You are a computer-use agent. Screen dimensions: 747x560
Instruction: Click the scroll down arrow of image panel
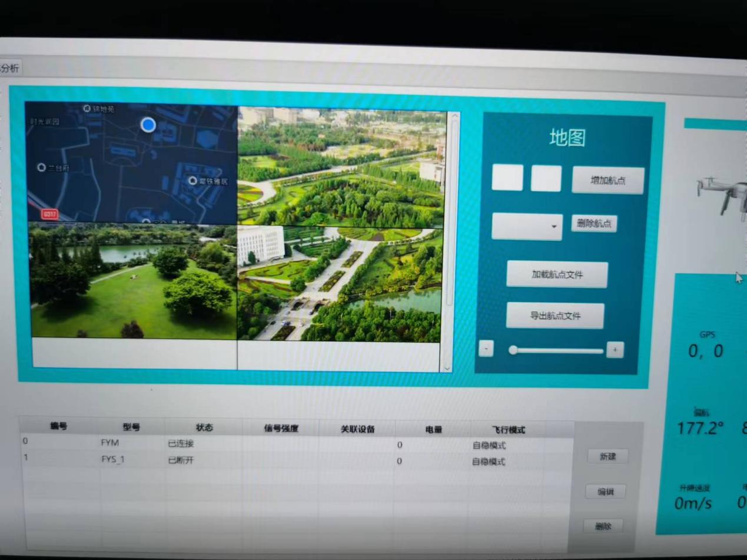[x=446, y=368]
